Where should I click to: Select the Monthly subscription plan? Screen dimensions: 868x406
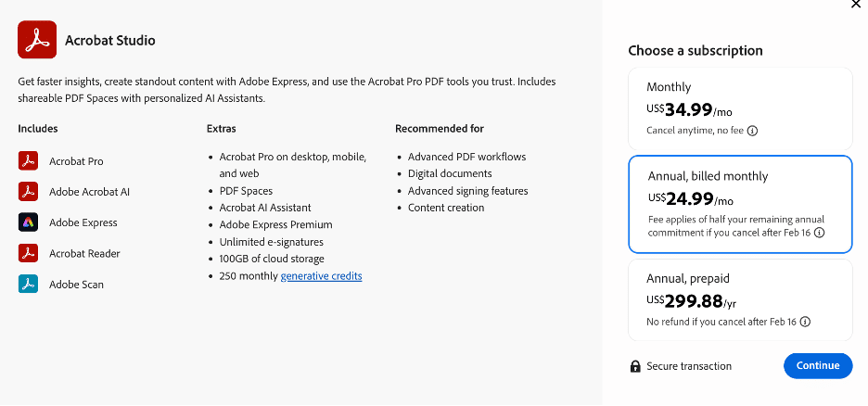click(740, 109)
